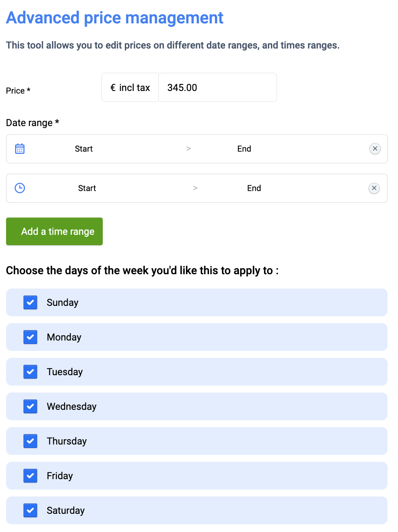Click the Advanced price management heading
This screenshot has width=398, height=532.
tap(115, 18)
